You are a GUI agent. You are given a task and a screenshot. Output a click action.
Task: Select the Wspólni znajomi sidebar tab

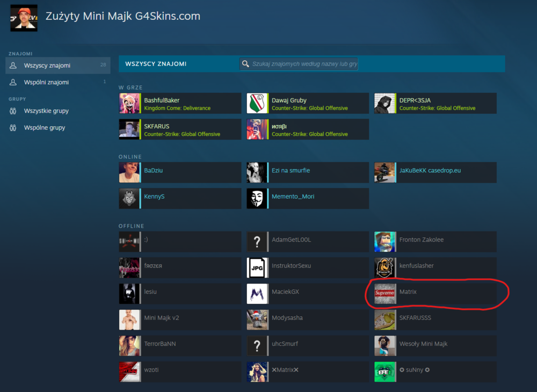click(58, 82)
